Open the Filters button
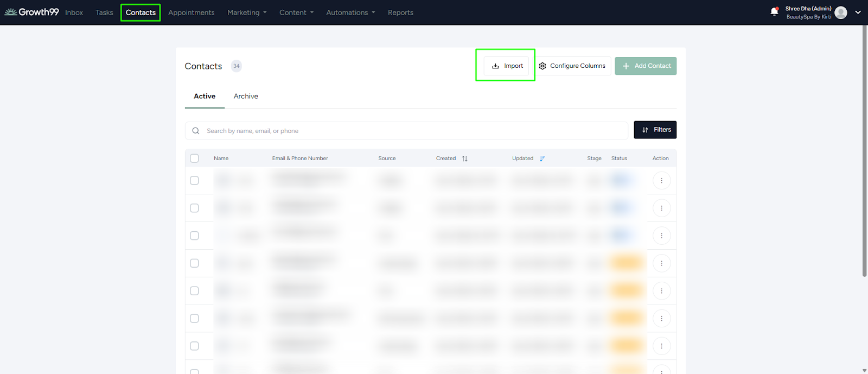The width and height of the screenshot is (868, 374). [x=655, y=130]
